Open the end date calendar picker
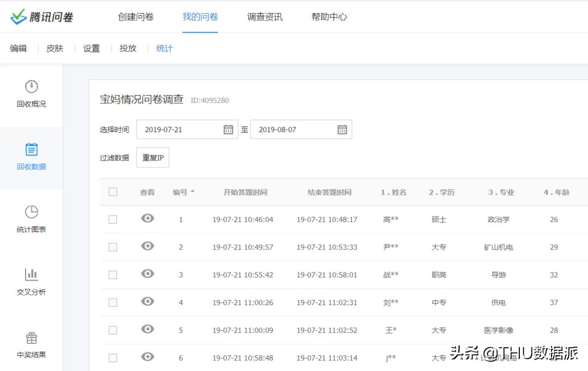588x371 pixels. click(x=341, y=129)
